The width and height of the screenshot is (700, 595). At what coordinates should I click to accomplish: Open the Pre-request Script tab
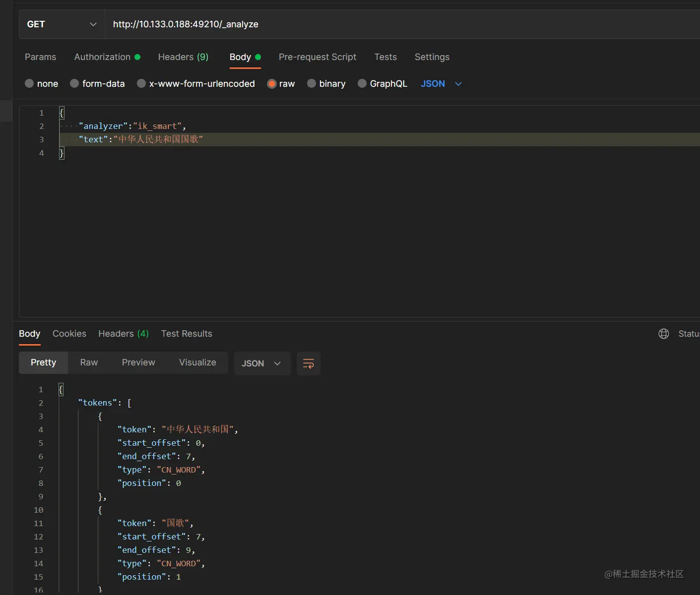(318, 57)
